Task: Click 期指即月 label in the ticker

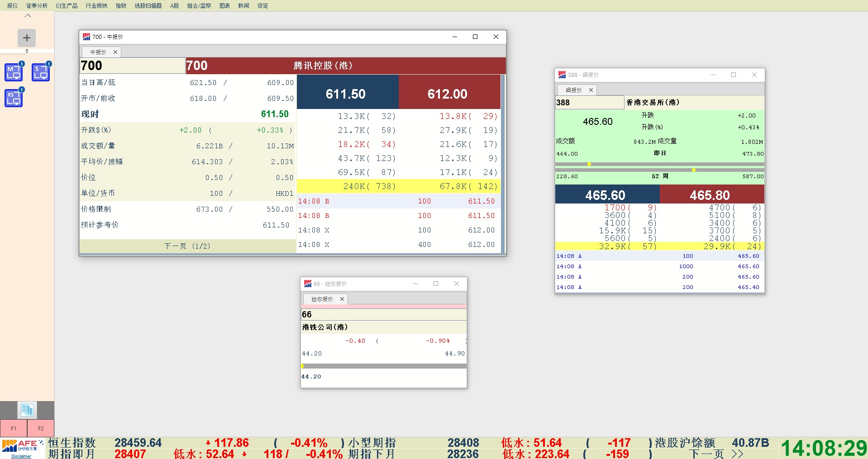Action: [72, 454]
